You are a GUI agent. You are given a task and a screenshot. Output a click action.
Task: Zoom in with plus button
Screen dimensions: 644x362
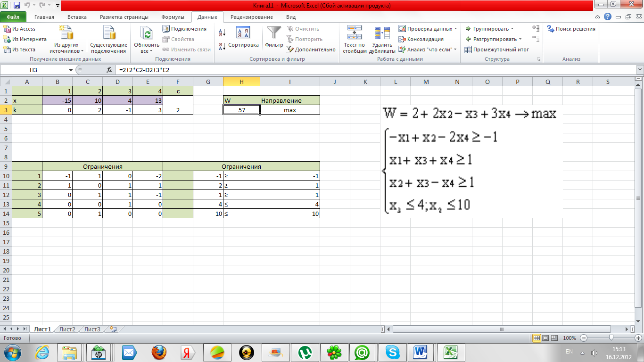pyautogui.click(x=638, y=338)
